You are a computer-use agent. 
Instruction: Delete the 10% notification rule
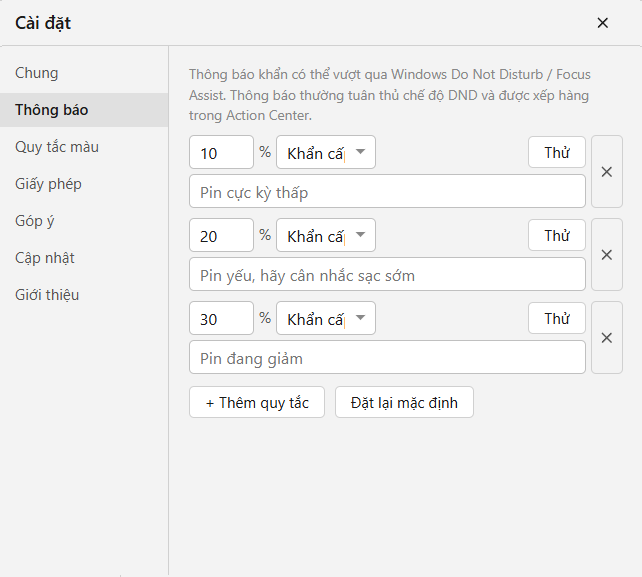click(607, 172)
